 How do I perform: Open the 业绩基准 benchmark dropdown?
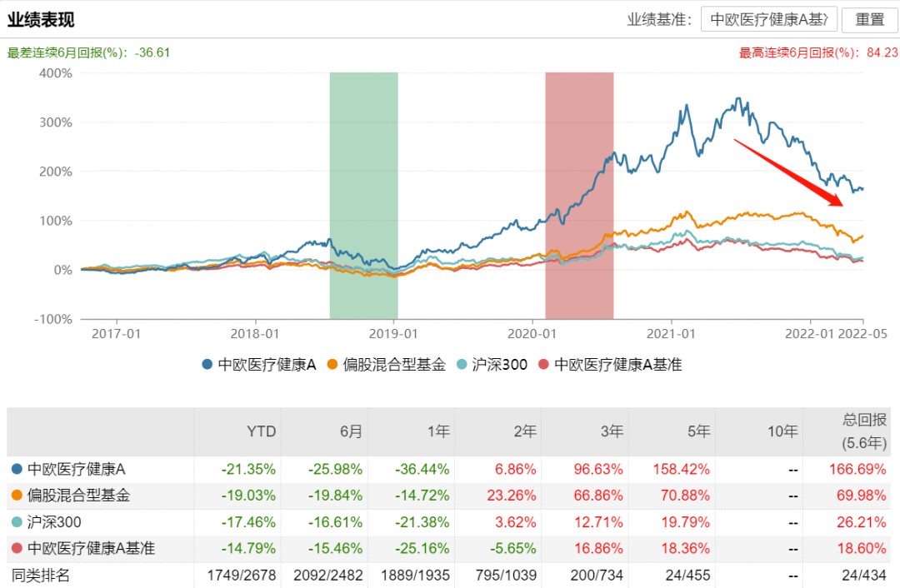pyautogui.click(x=768, y=20)
